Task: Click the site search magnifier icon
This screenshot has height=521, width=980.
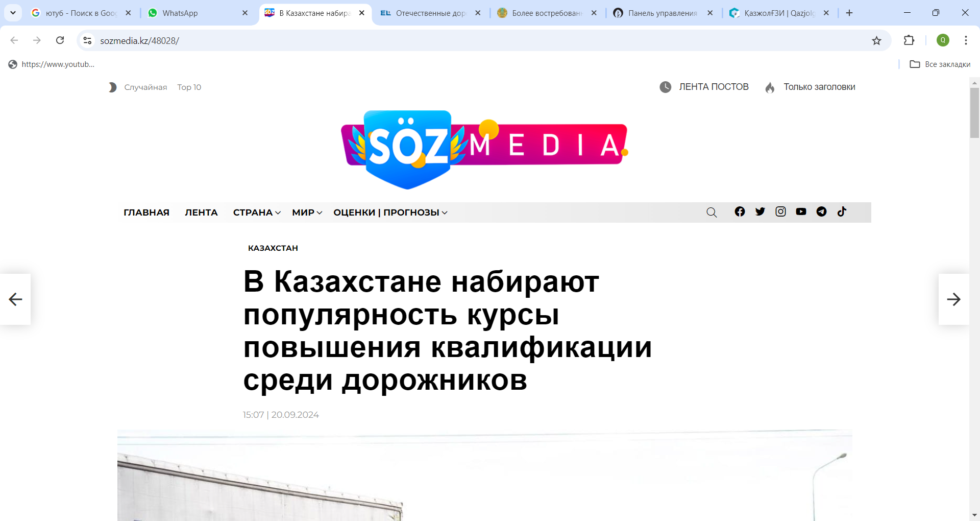Action: [x=712, y=212]
